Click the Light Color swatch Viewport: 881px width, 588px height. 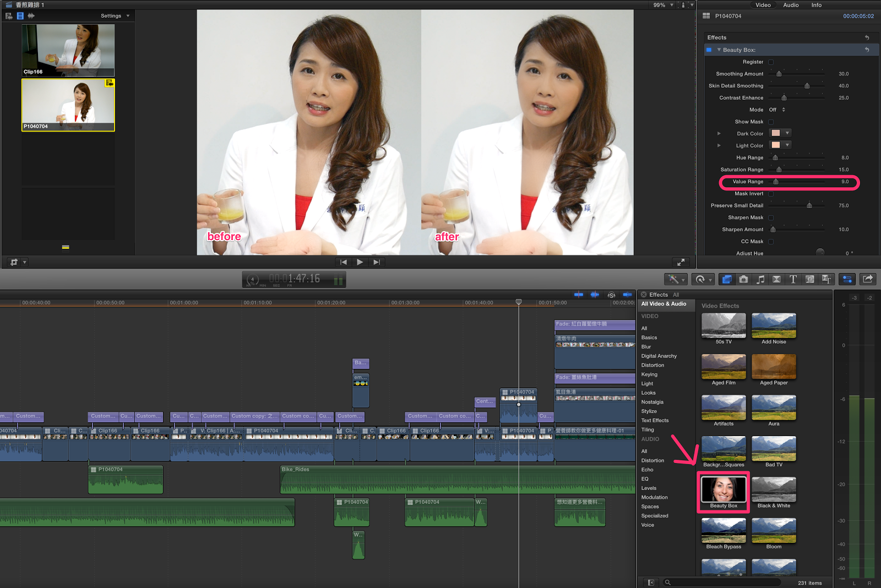pyautogui.click(x=776, y=145)
